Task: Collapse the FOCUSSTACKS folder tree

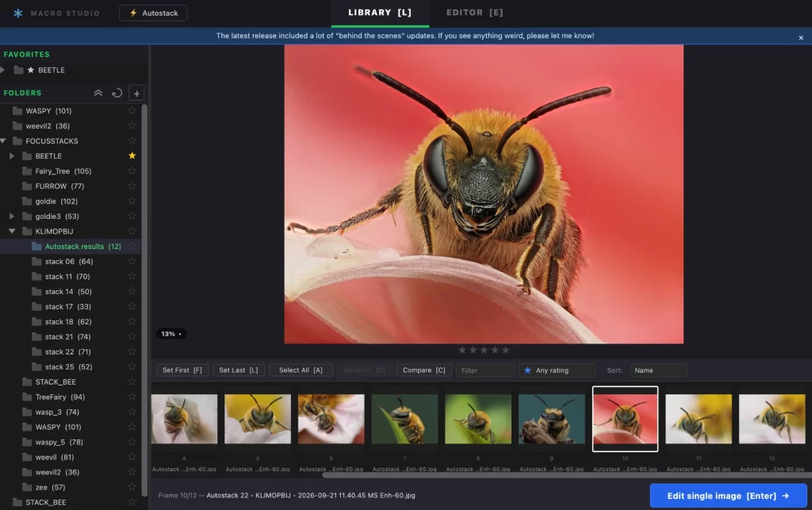Action: (3, 141)
